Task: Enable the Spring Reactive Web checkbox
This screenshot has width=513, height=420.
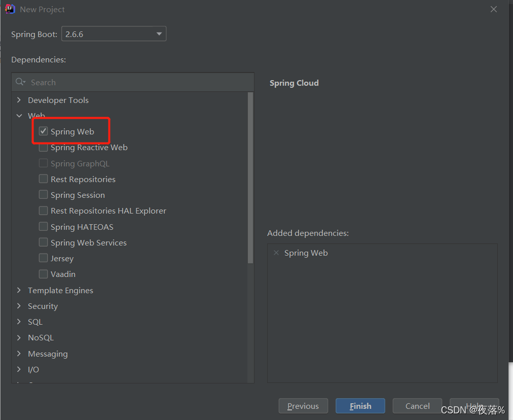Action: pos(43,147)
